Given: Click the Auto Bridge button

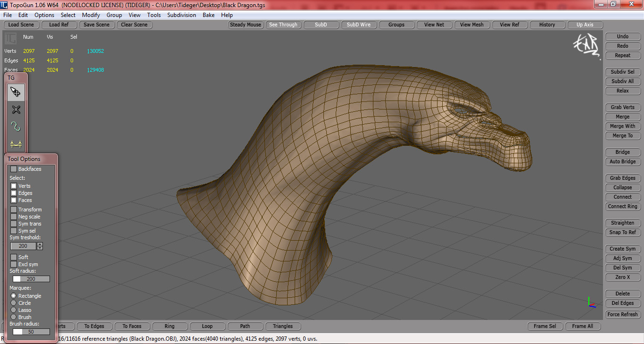Looking at the screenshot, I should pyautogui.click(x=622, y=161).
